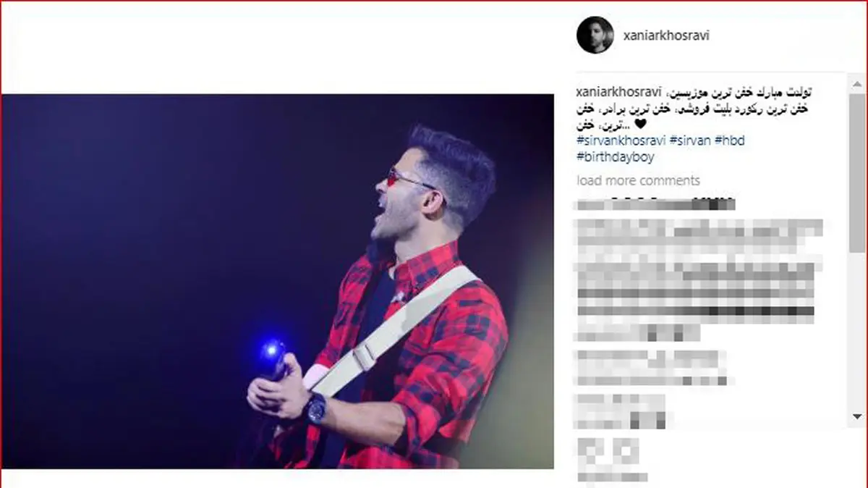The width and height of the screenshot is (868, 488).
Task: Click the xaniarkhosravi username beside the avatar
Action: pos(666,35)
